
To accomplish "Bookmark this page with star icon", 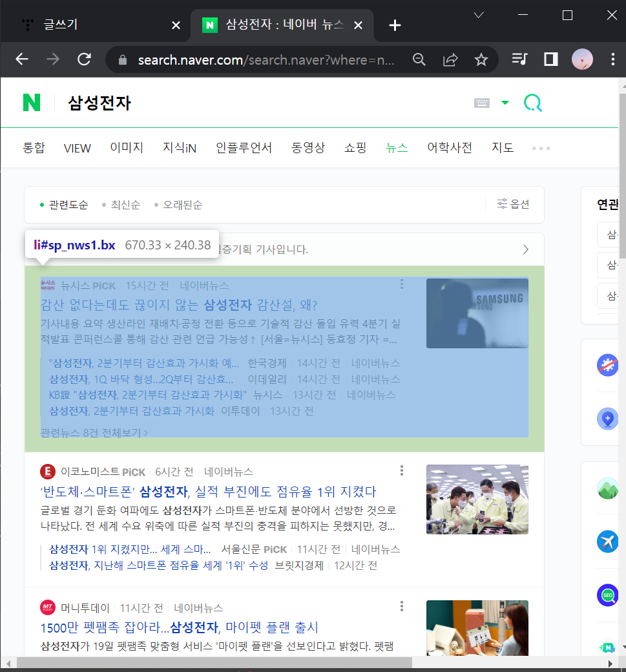I will pos(481,59).
